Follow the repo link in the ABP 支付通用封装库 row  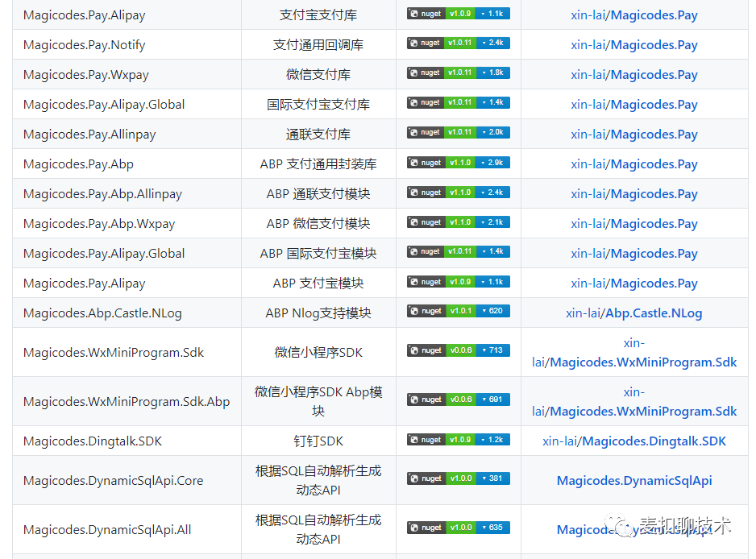634,164
